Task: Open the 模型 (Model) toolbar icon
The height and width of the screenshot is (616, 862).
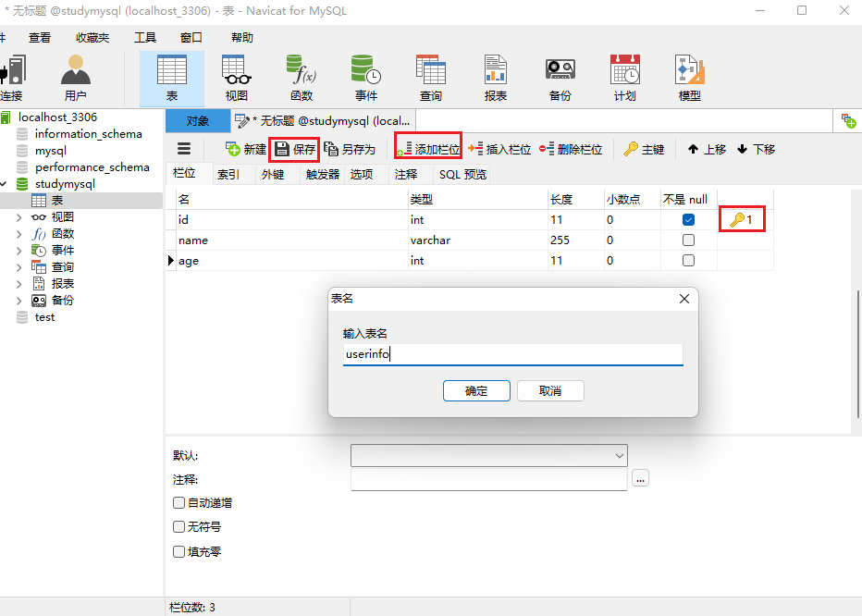Action: [689, 78]
